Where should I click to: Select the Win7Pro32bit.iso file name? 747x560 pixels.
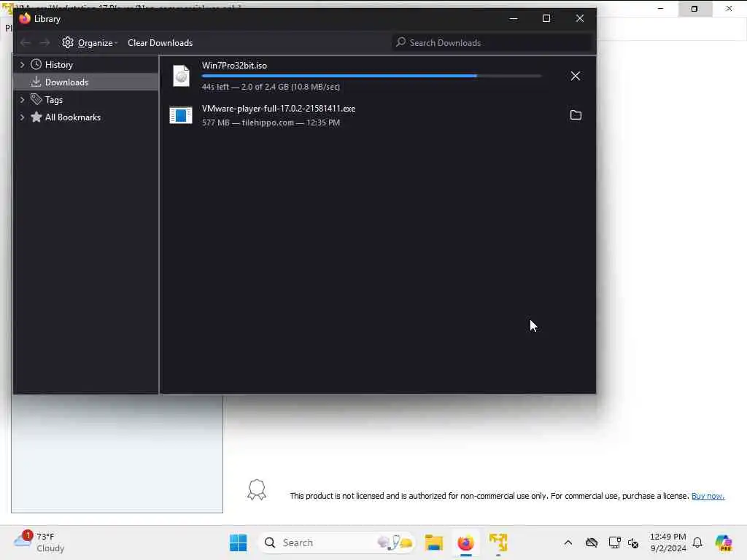234,66
